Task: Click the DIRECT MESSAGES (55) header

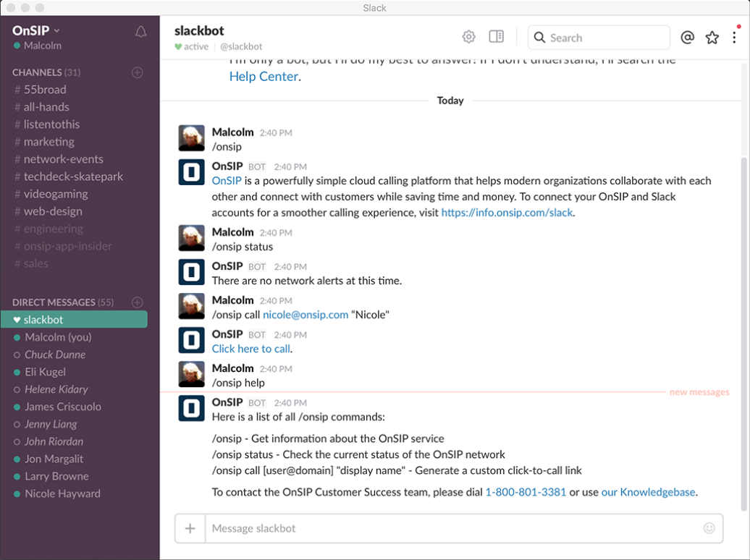Action: click(x=63, y=302)
